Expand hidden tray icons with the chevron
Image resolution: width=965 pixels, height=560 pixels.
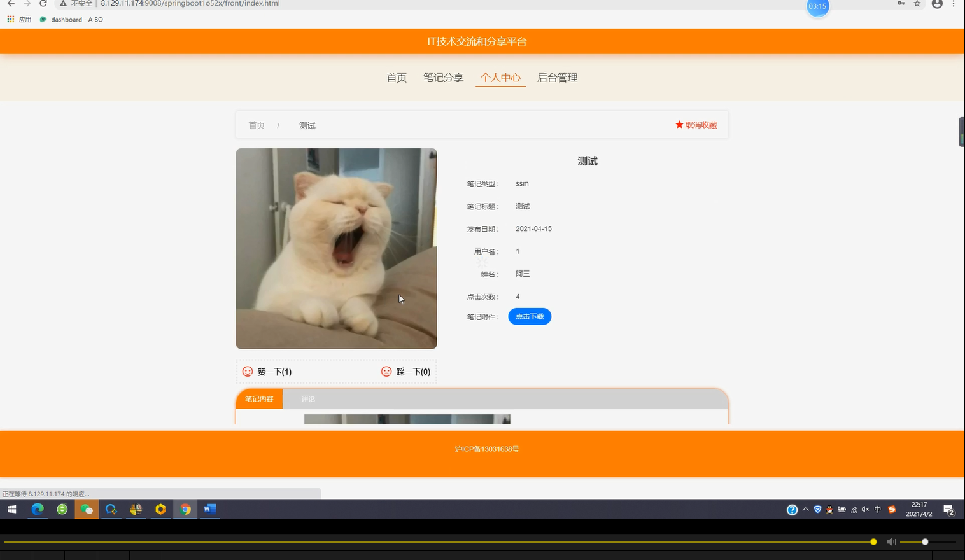pyautogui.click(x=805, y=509)
